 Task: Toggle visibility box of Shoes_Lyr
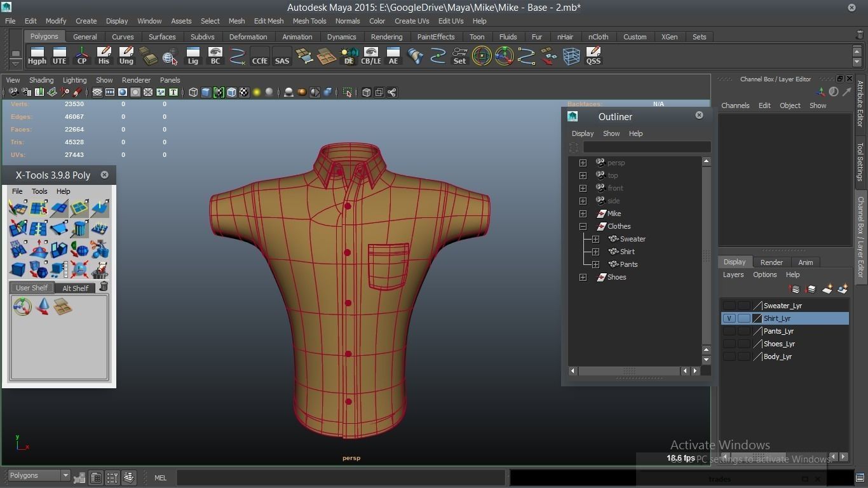coord(729,344)
